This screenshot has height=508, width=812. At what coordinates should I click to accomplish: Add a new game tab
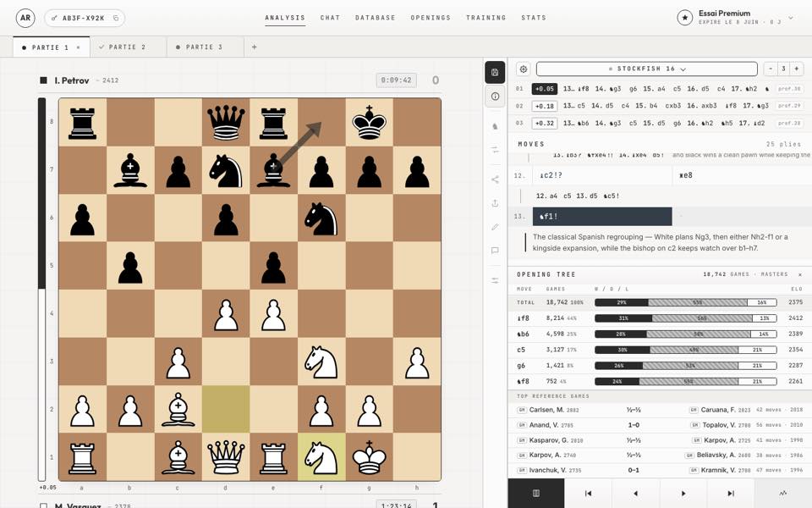click(x=255, y=47)
